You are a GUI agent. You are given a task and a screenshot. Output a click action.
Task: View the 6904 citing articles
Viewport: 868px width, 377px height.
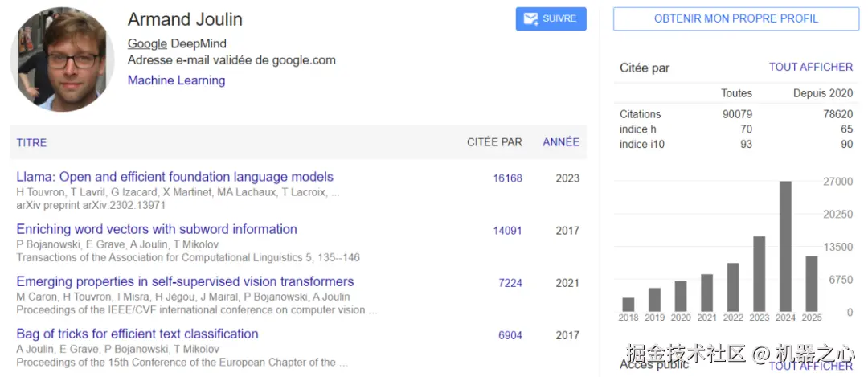click(x=510, y=335)
